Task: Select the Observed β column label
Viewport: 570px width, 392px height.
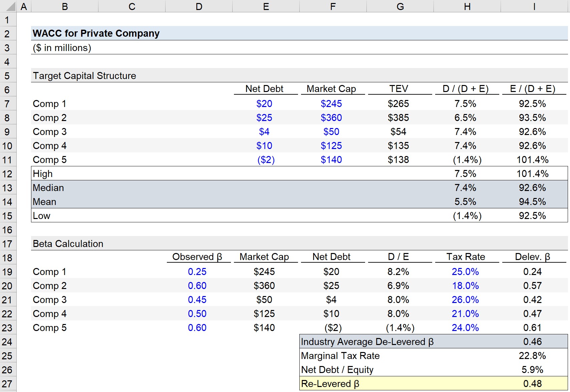Action: (197, 257)
